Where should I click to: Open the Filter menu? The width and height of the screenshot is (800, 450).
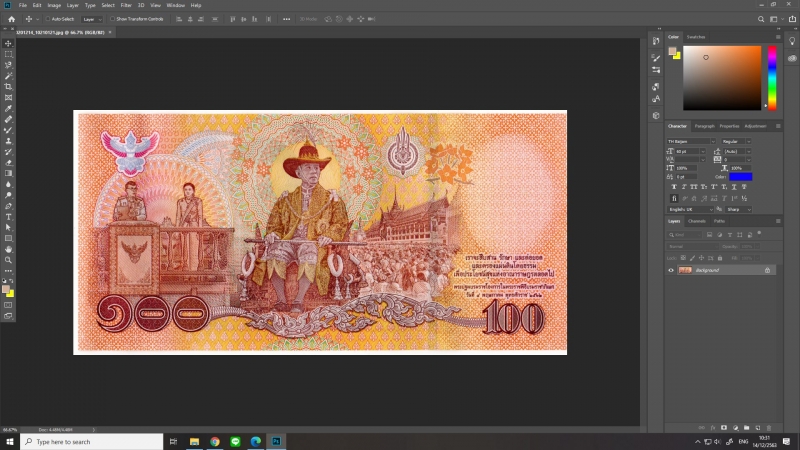(126, 5)
